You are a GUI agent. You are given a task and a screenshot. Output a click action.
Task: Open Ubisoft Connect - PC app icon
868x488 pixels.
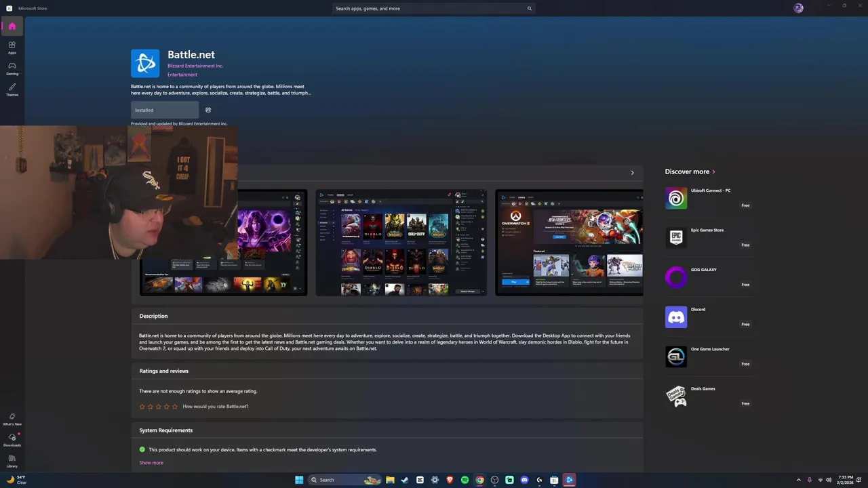[676, 198]
